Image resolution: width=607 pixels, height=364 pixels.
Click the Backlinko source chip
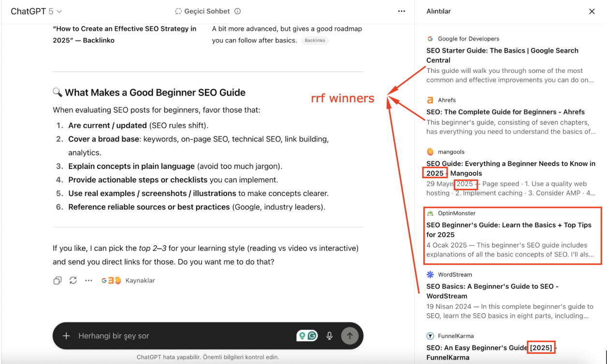tap(315, 41)
